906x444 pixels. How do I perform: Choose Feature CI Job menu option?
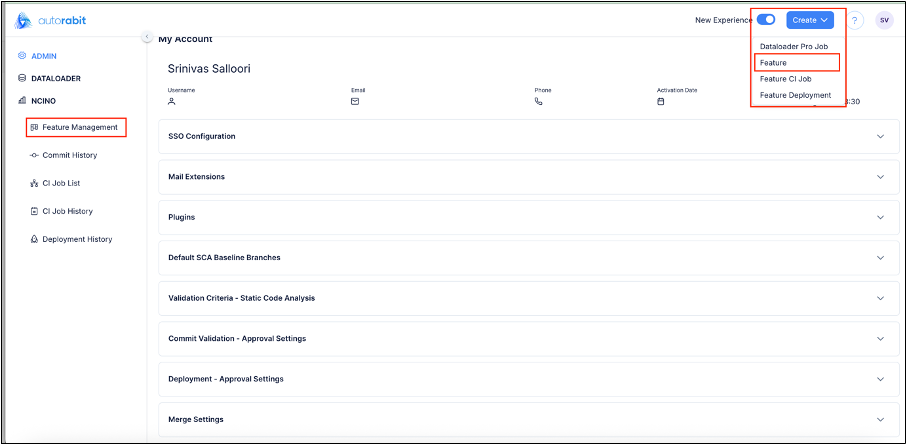pyautogui.click(x=785, y=79)
